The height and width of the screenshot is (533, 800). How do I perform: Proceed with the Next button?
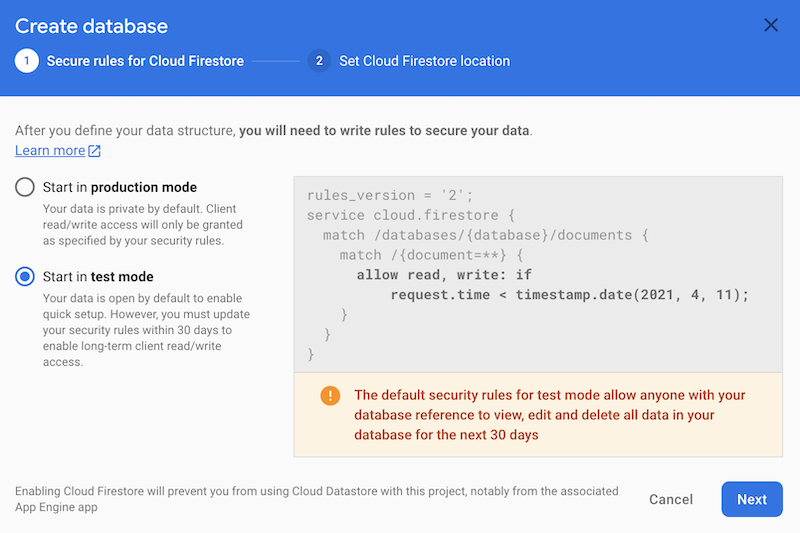coord(752,499)
